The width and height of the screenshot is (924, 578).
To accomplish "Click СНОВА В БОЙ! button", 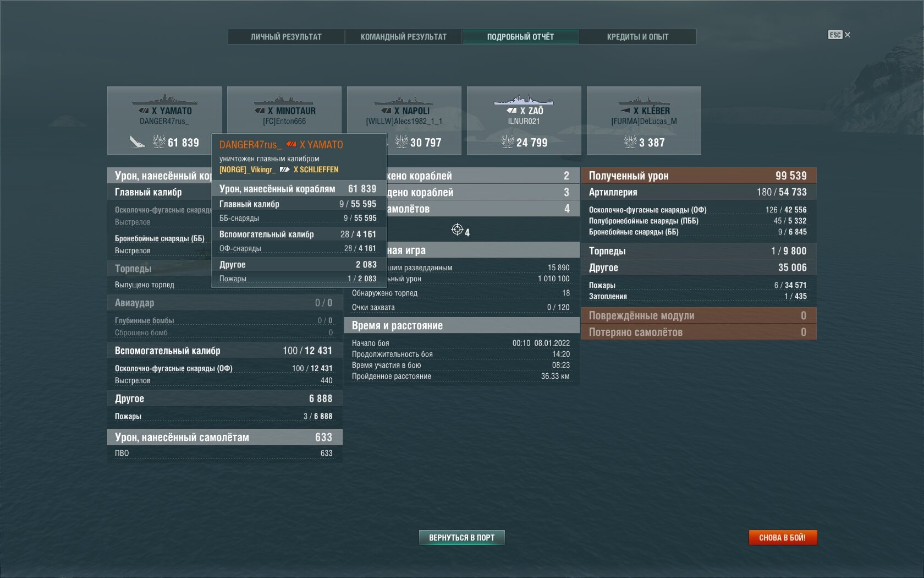I will (782, 537).
